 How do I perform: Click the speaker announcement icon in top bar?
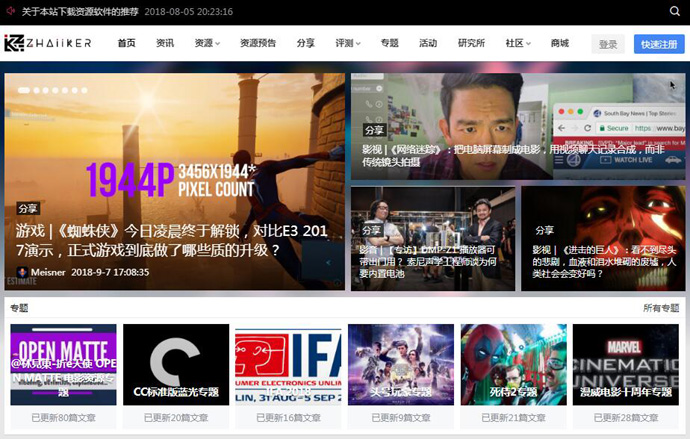(x=9, y=12)
